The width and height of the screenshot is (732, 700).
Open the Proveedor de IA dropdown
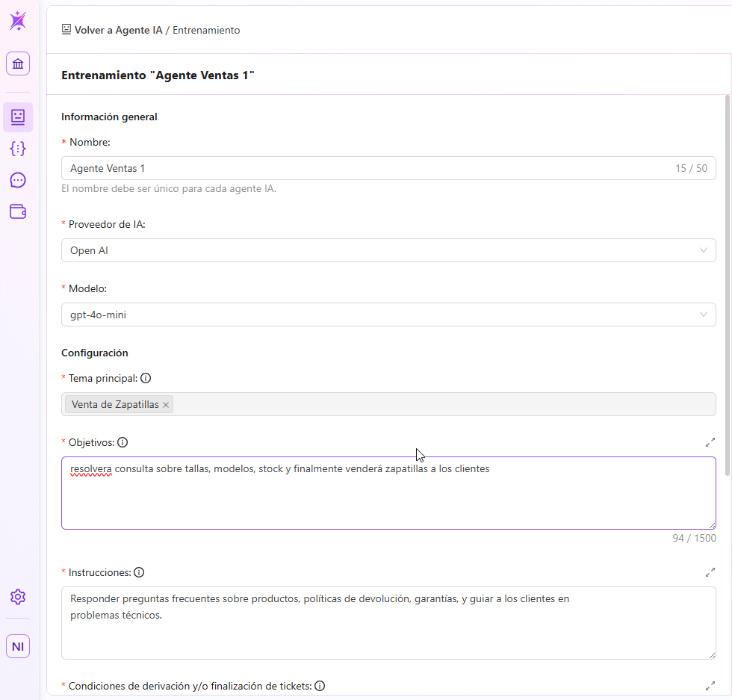point(388,250)
